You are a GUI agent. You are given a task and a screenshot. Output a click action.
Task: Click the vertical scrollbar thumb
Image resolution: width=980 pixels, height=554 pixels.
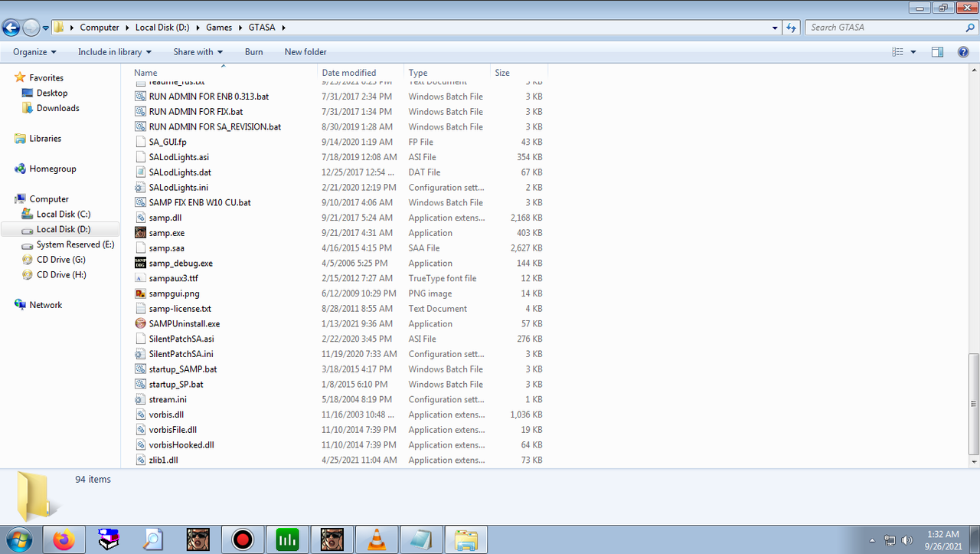[974, 404]
